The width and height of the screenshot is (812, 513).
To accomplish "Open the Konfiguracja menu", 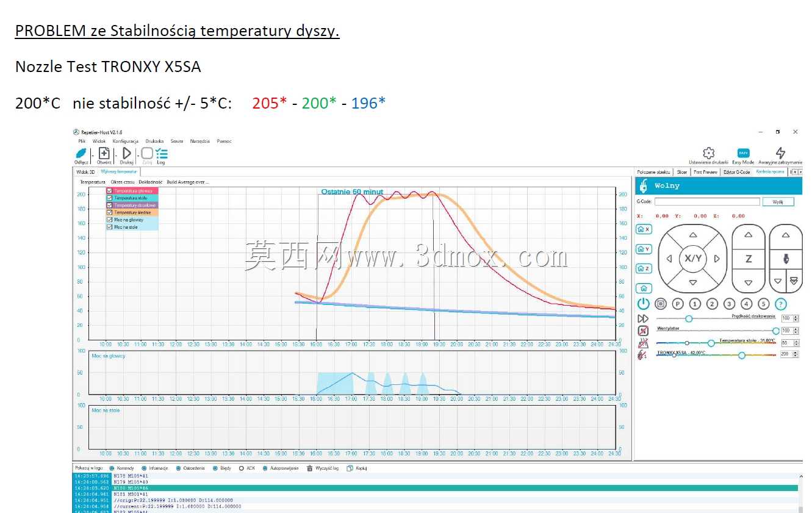I will tap(126, 141).
